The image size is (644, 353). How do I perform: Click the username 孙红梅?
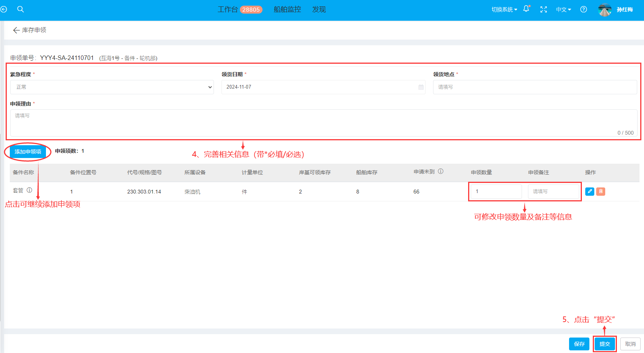coord(625,10)
